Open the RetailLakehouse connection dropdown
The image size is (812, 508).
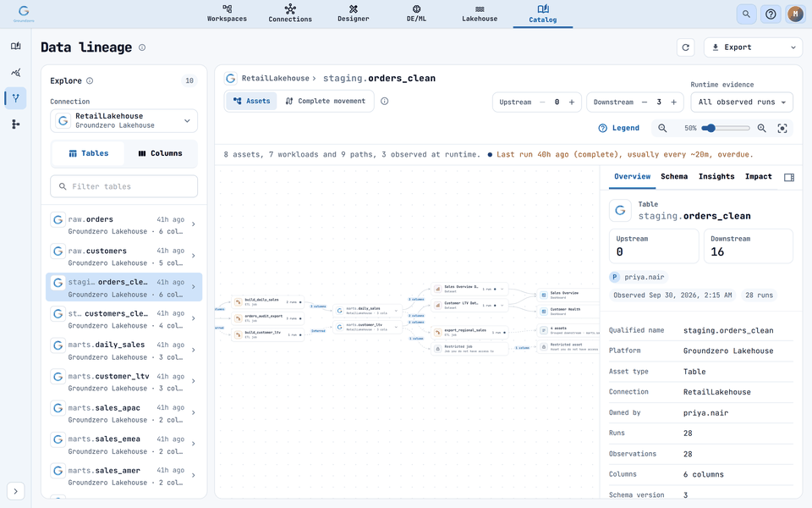(123, 121)
